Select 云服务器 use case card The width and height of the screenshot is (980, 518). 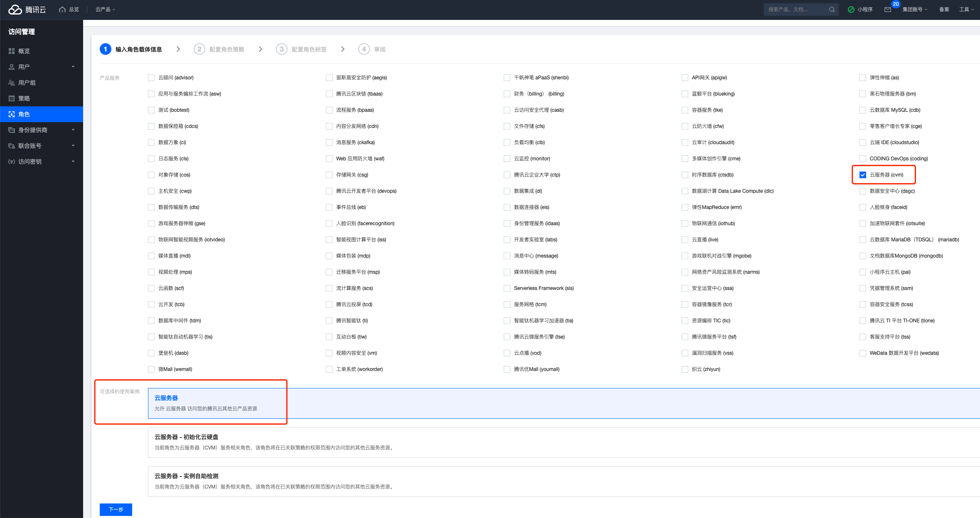[564, 403]
